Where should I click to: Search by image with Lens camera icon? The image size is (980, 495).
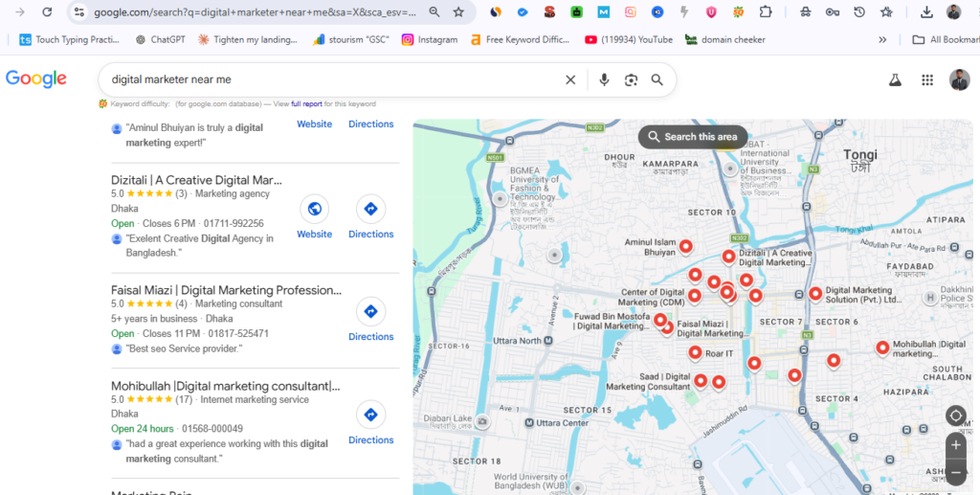coord(631,79)
